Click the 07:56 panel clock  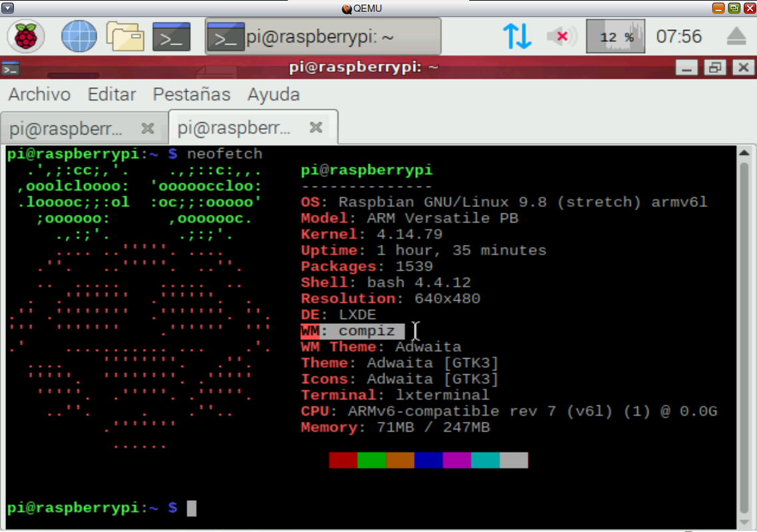tap(679, 36)
